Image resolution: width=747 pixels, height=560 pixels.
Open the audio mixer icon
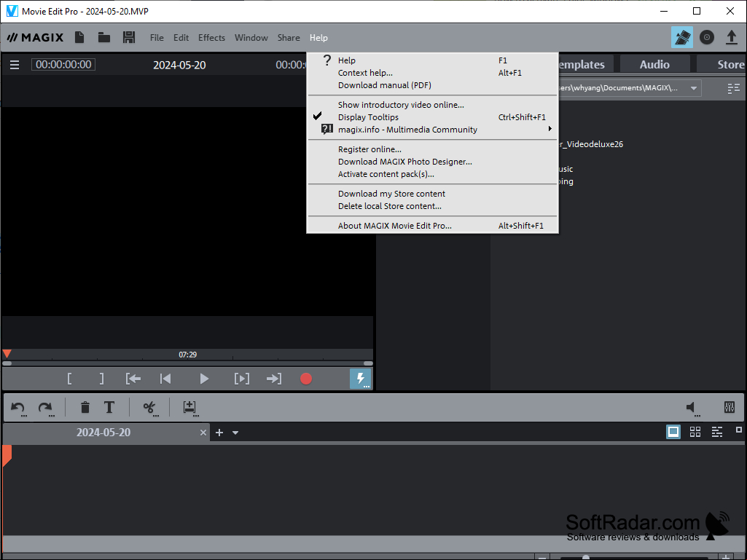click(730, 407)
